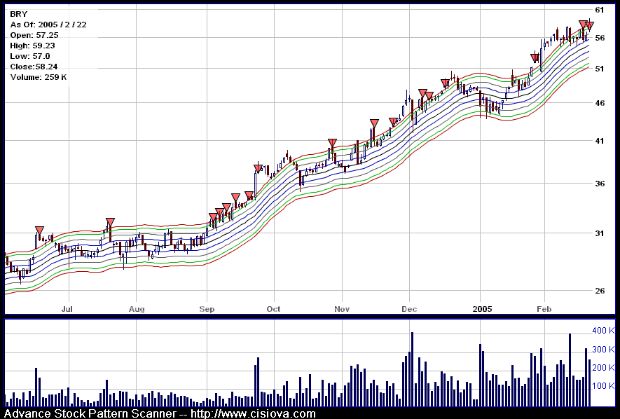
Task: Click the 300 K volume axis label
Action: 603,349
